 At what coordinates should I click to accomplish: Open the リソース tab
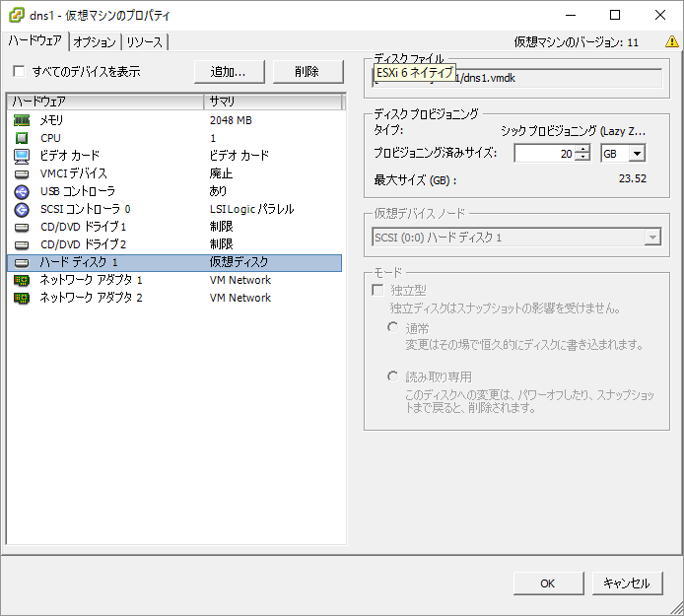click(x=144, y=42)
